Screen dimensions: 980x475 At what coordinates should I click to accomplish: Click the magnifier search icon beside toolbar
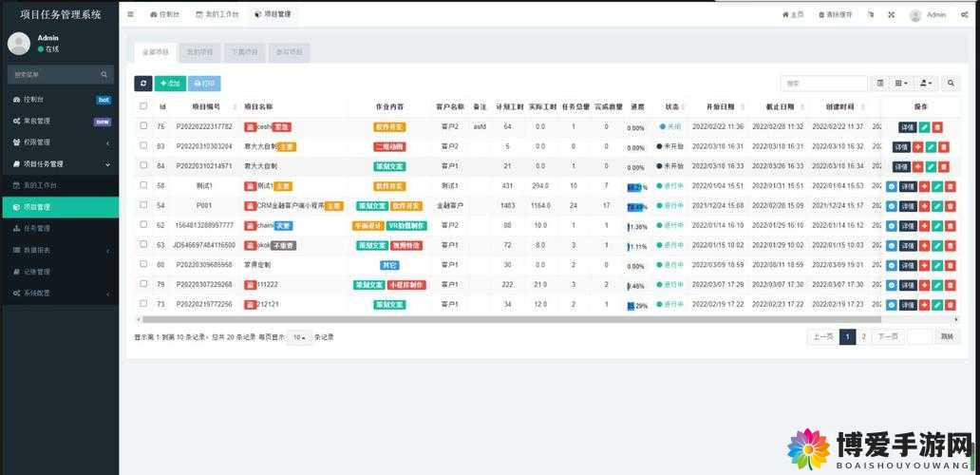pyautogui.click(x=951, y=84)
